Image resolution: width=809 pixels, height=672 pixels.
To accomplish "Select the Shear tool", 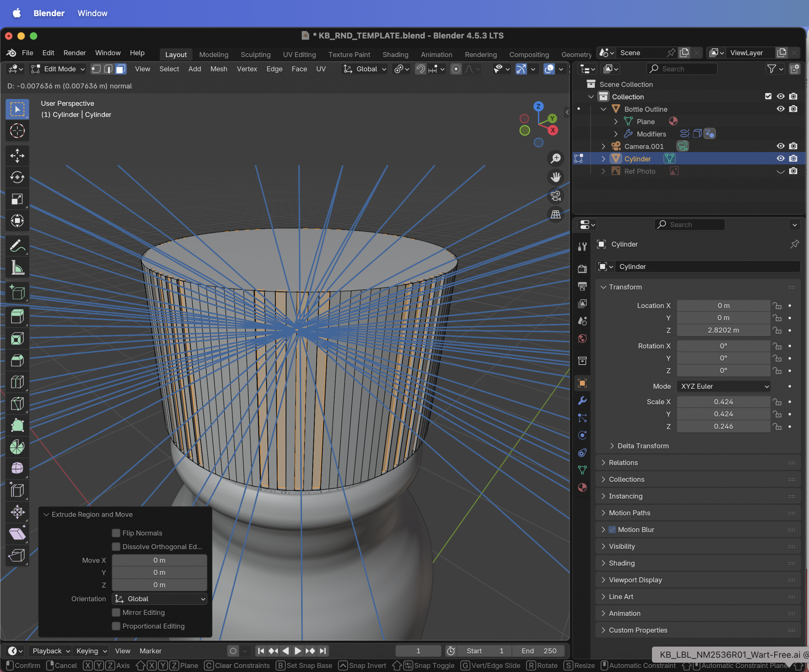I will coord(17,533).
